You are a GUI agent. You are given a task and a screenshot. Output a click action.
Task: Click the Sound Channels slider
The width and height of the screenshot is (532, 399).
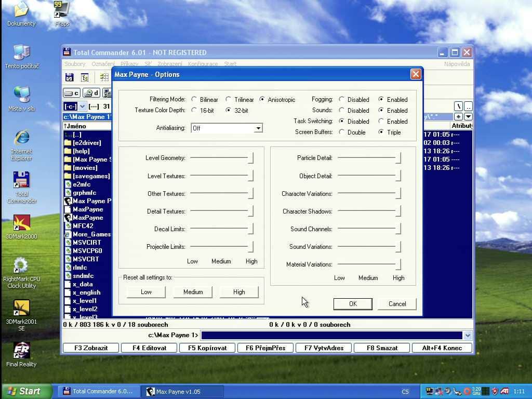point(369,229)
